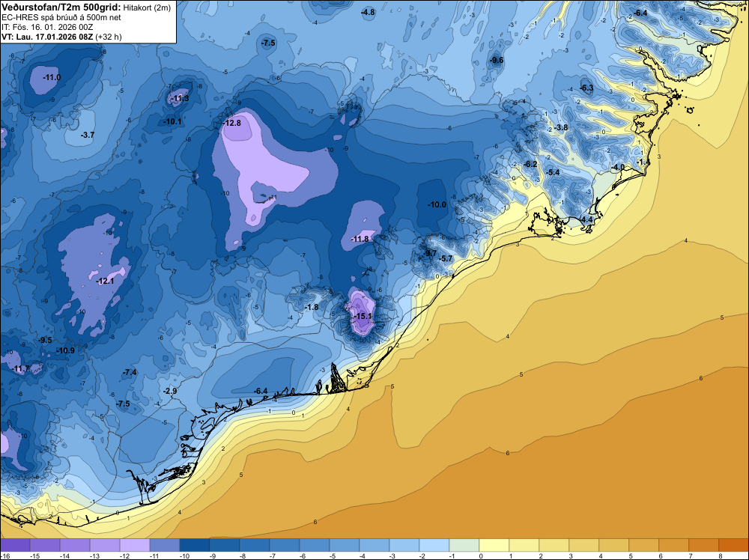Screen dimensions: 749x560
Task: Select the -11.8 temperature label
Action: pos(360,239)
